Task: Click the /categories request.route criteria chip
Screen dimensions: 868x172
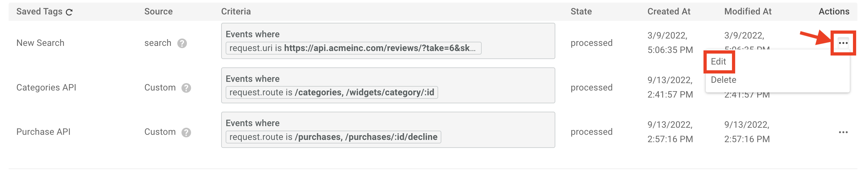Action: click(x=331, y=92)
